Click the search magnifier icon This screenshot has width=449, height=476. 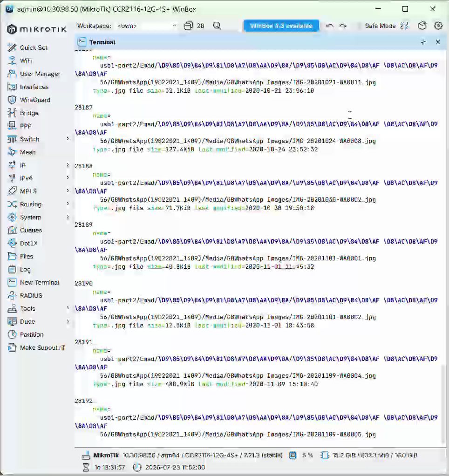[x=217, y=26]
